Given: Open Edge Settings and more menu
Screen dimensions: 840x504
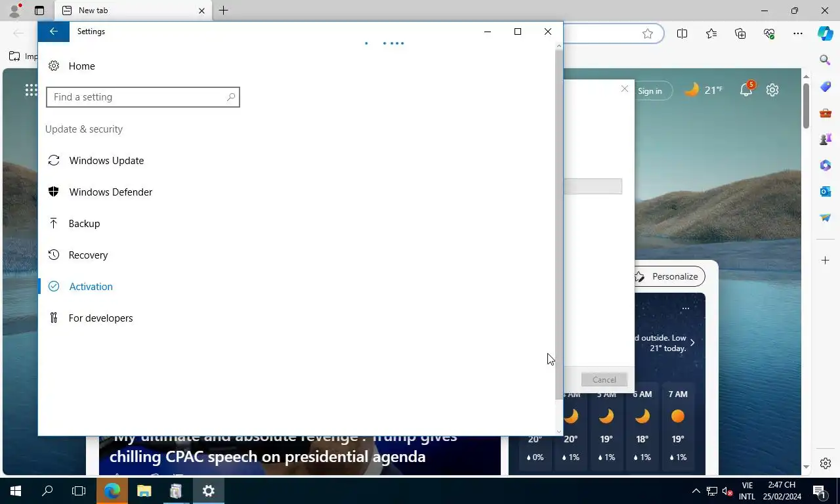Looking at the screenshot, I should pyautogui.click(x=798, y=33).
